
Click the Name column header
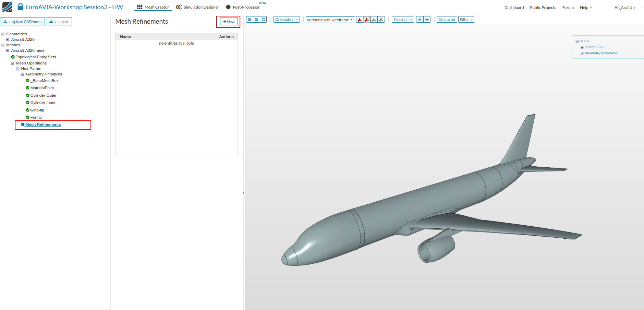125,37
